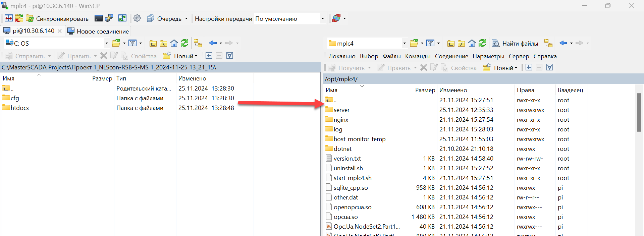Open the Новое соединение tab
The image size is (644, 236).
coord(98,31)
